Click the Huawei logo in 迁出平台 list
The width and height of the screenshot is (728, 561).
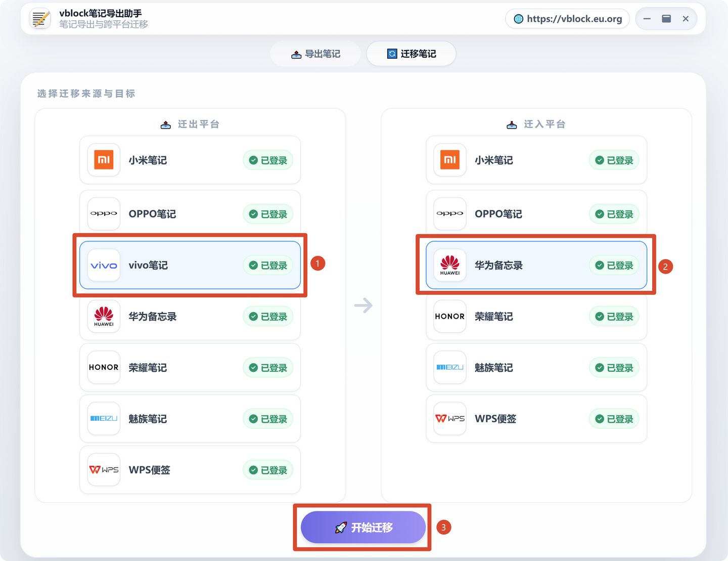tap(104, 316)
